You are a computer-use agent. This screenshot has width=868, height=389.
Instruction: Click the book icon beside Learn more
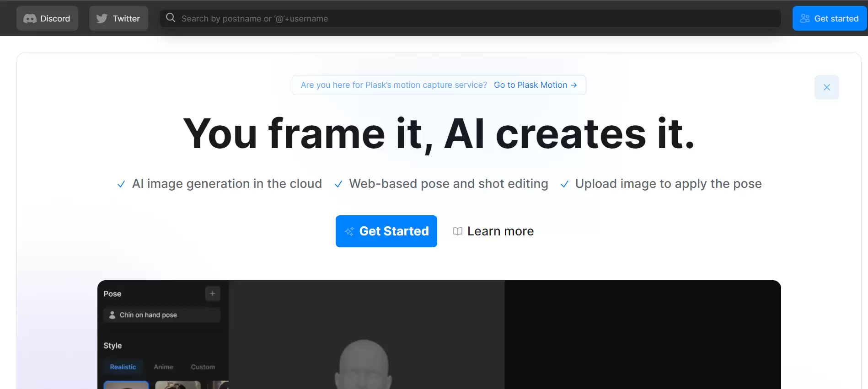(x=457, y=231)
